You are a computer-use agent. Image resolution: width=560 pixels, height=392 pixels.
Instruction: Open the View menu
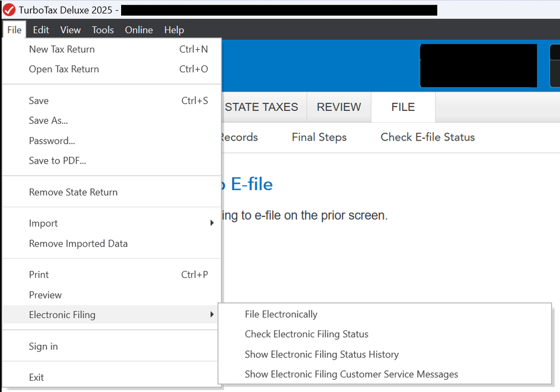coord(71,30)
